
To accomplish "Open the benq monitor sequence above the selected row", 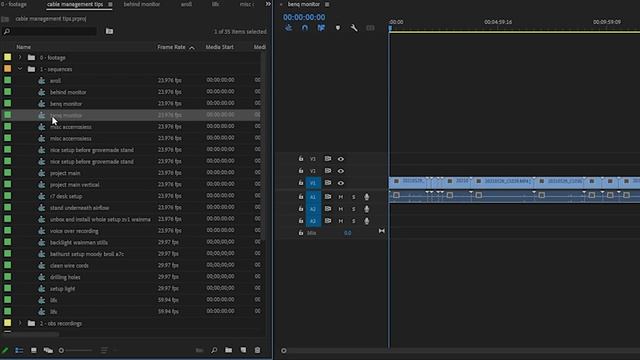I will point(66,104).
